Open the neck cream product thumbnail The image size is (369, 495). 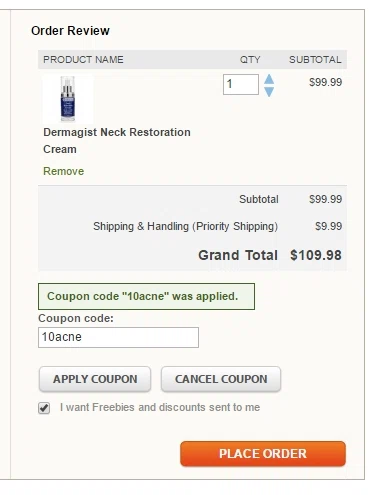click(x=68, y=99)
